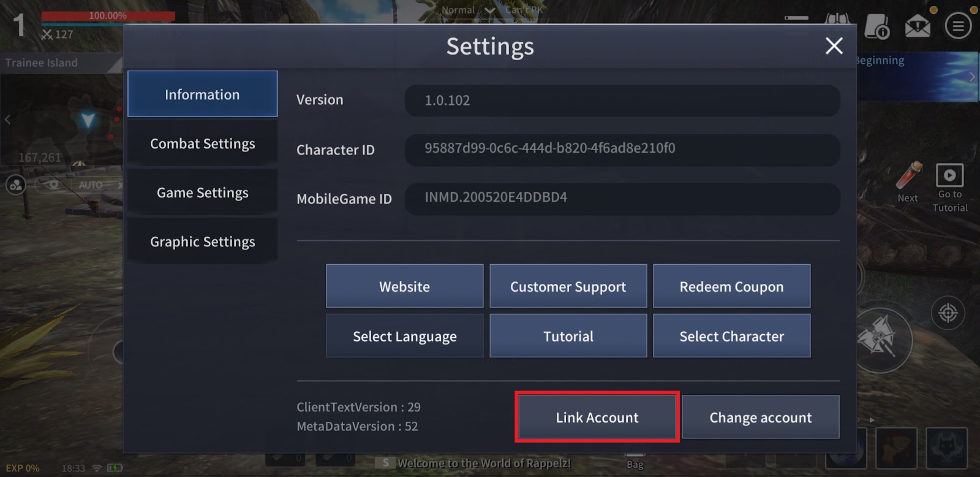
Task: Collapse minimap with left arrow
Action: (7, 120)
